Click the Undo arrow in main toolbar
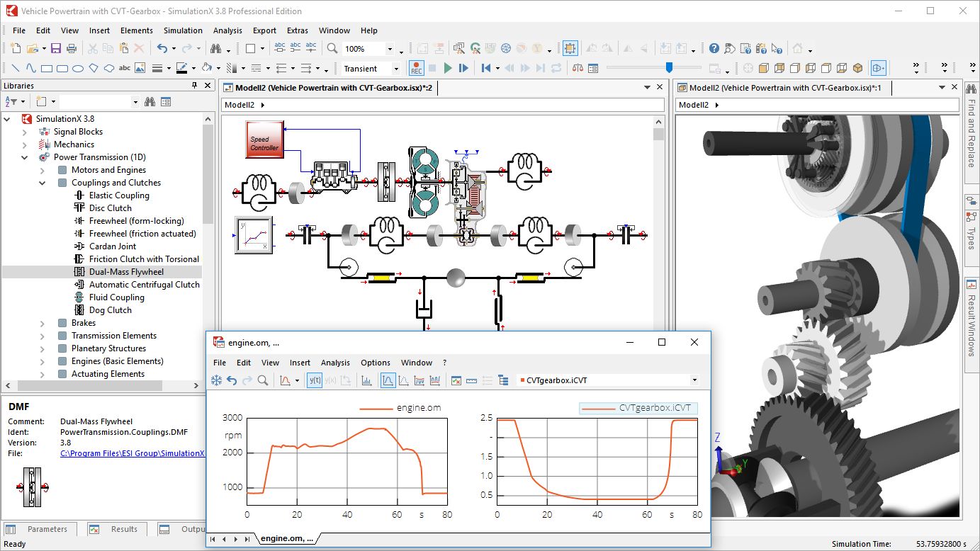This screenshot has height=551, width=980. click(162, 49)
